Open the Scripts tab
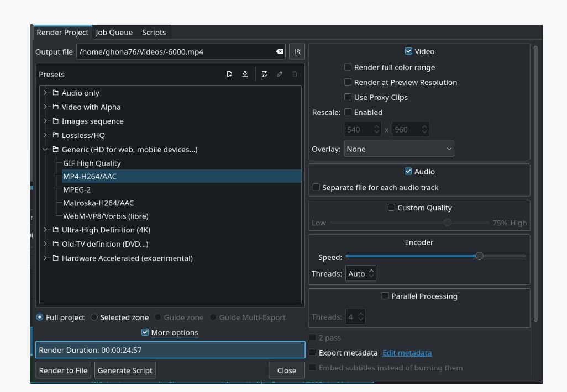 154,32
